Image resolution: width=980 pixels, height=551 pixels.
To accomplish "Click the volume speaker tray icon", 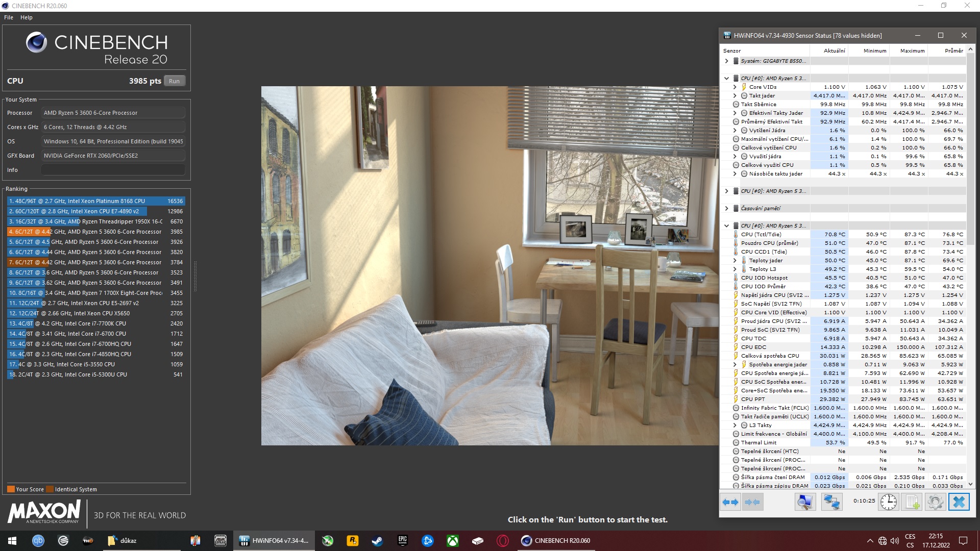I will point(895,541).
